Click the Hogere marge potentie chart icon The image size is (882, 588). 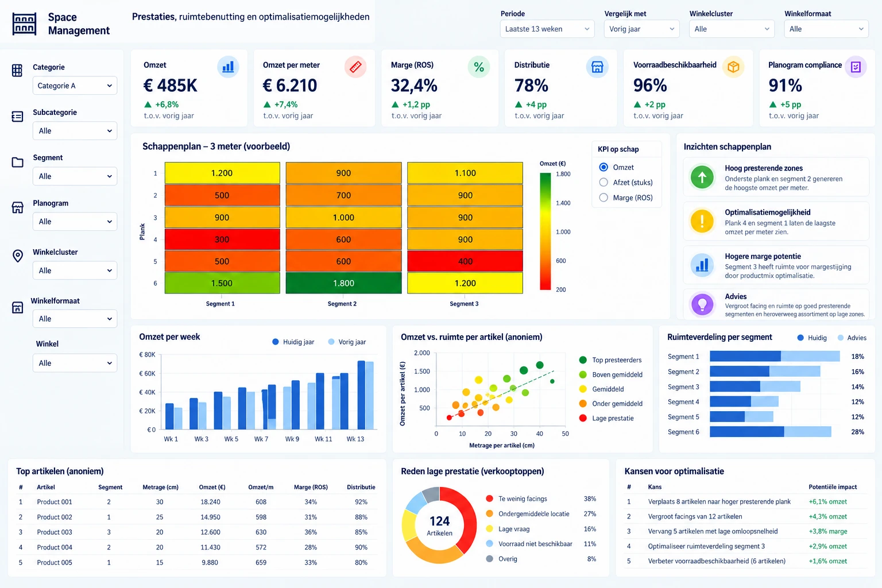(x=702, y=265)
